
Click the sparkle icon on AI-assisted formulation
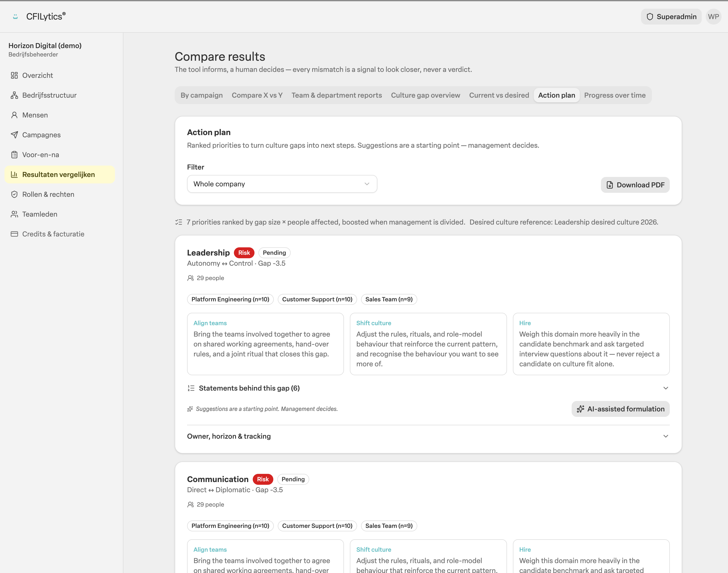click(580, 409)
